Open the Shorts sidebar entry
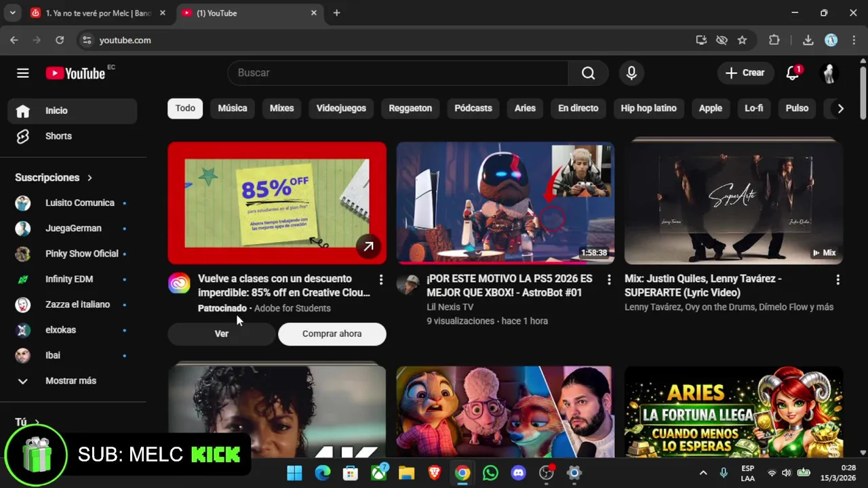 tap(73, 136)
